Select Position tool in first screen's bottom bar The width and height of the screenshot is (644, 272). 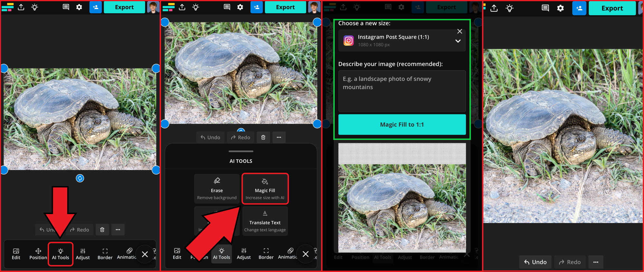tap(38, 254)
